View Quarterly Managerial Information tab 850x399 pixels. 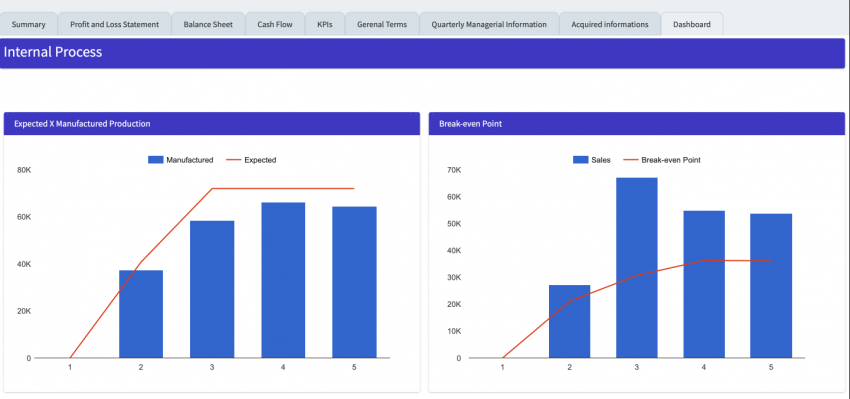pos(489,24)
